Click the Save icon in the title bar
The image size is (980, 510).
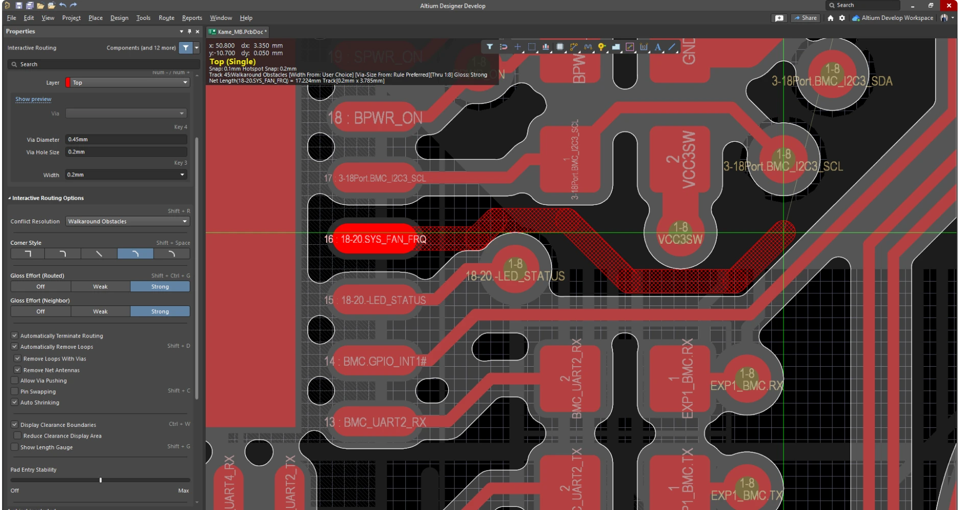(19, 6)
